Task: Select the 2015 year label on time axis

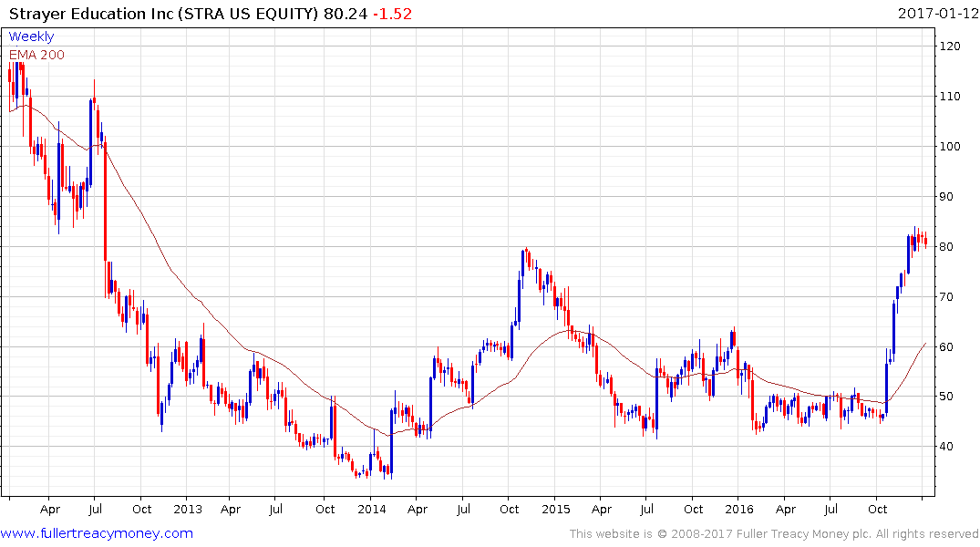Action: (x=555, y=509)
